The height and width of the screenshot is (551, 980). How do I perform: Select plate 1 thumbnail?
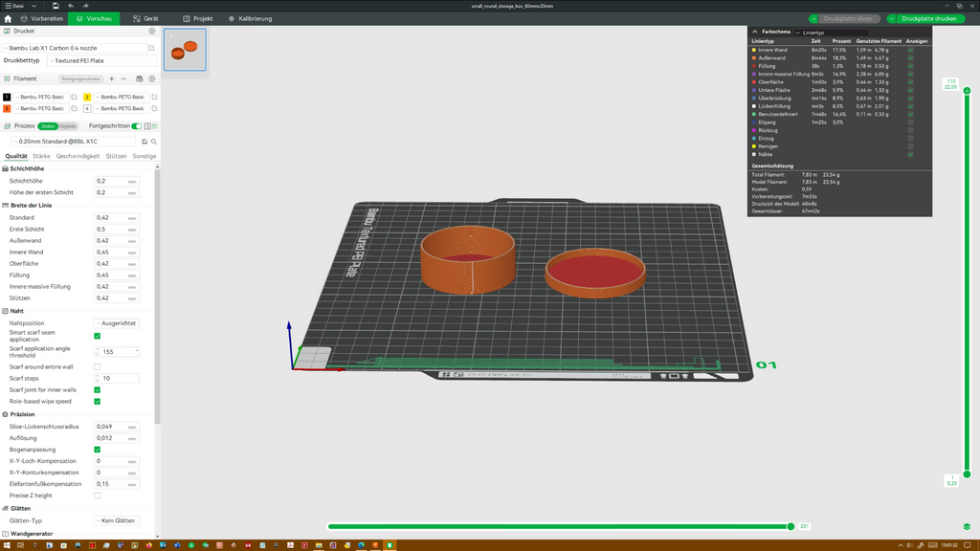185,50
